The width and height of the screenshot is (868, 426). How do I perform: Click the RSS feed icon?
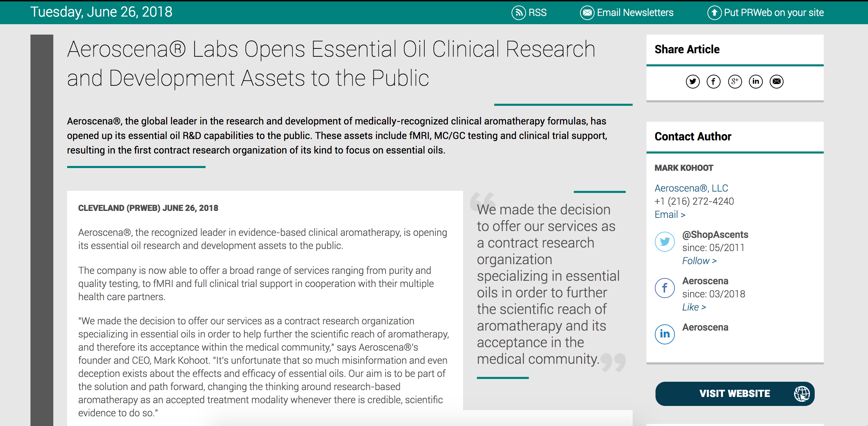tap(518, 13)
